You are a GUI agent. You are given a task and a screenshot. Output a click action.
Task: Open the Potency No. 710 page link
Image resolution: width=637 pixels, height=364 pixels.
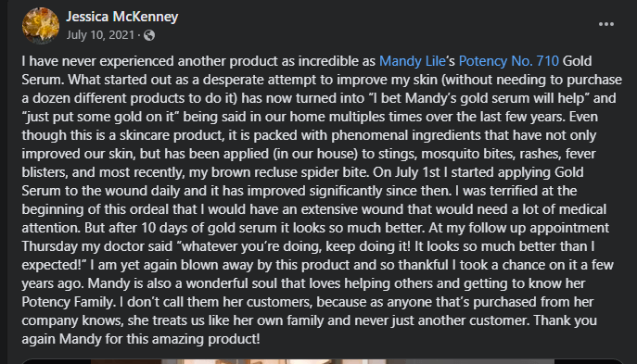[x=509, y=61]
